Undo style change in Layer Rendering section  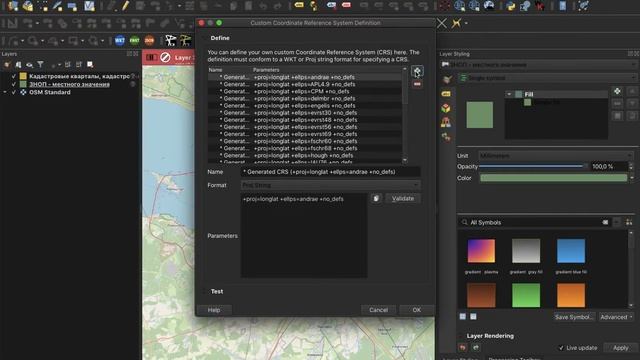[462, 347]
